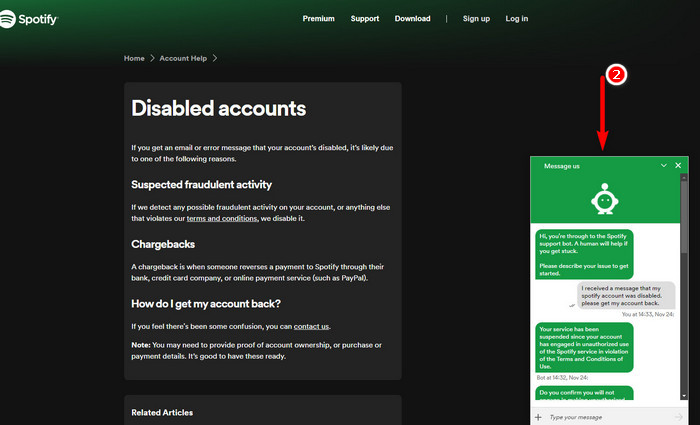Click the Spotify logo in the header
The height and width of the screenshot is (425, 700).
[29, 19]
